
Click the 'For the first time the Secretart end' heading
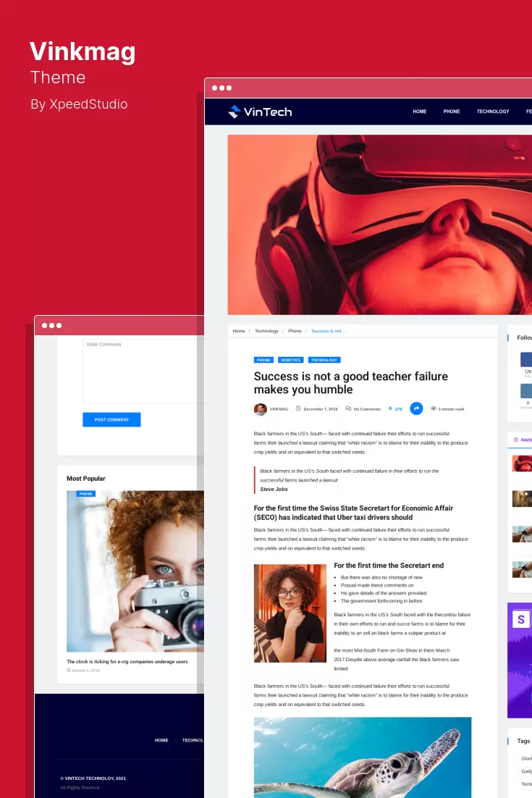coord(389,566)
